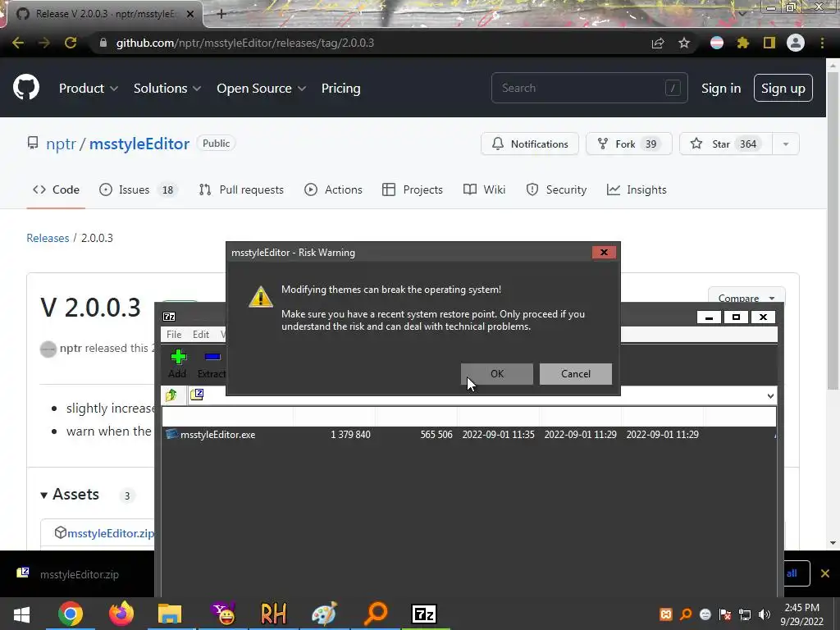Download the msstyleEditor.zip asset link
840x630 pixels.
point(111,533)
